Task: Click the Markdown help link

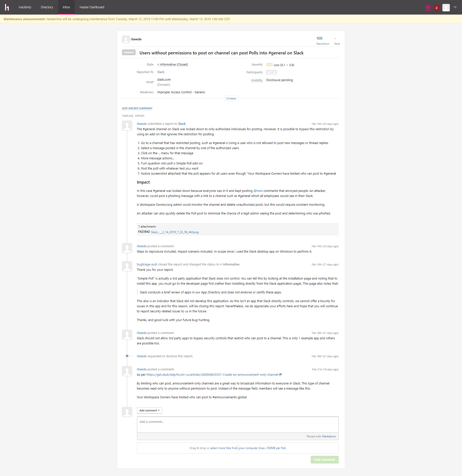Action: 329,436
